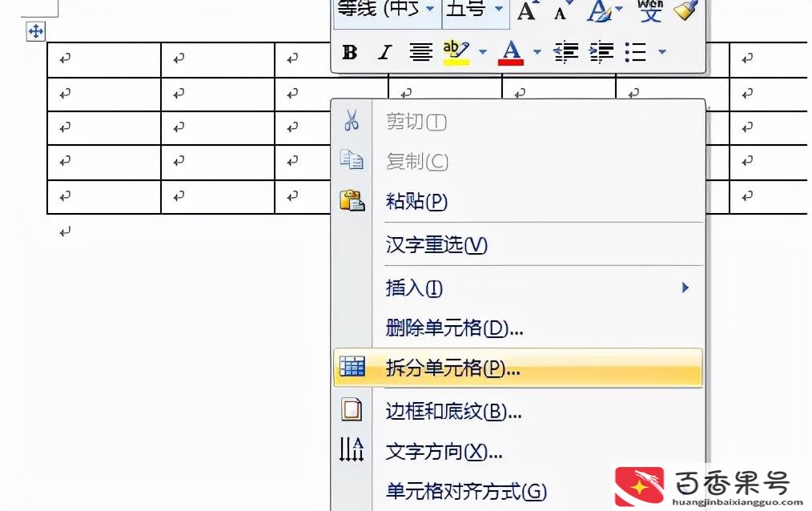This screenshot has width=812, height=511.
Task: Select 汉字重选(V) menu entry
Action: (518, 244)
